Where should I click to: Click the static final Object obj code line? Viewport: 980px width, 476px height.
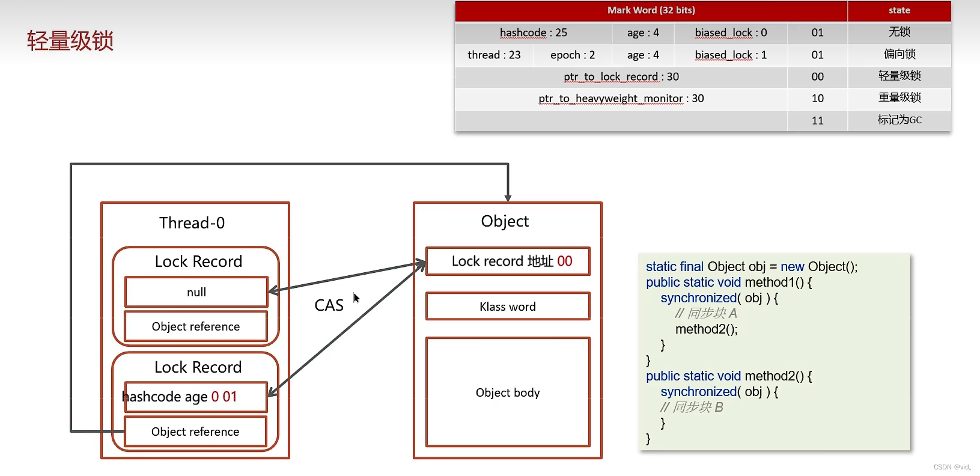pos(752,267)
